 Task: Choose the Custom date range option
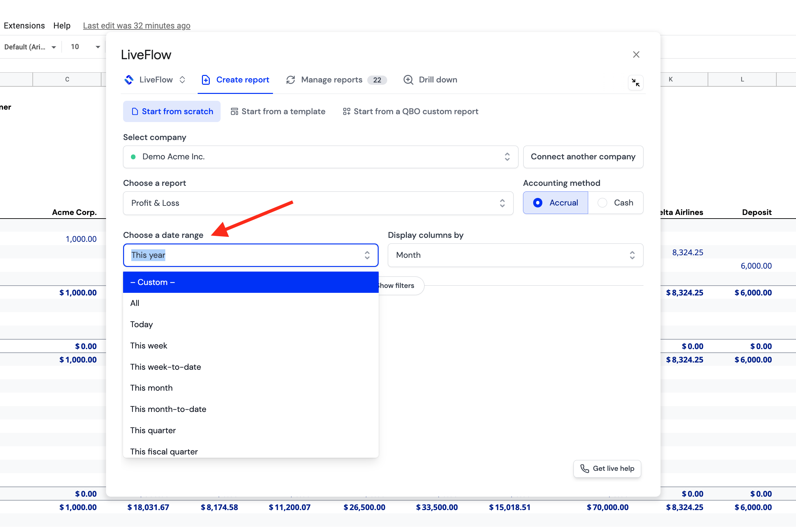250,282
